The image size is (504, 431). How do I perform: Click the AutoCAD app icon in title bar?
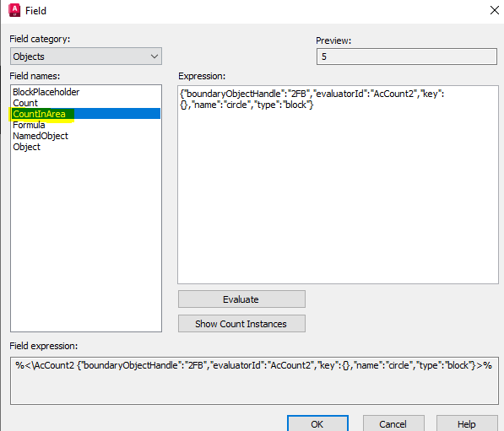point(14,10)
